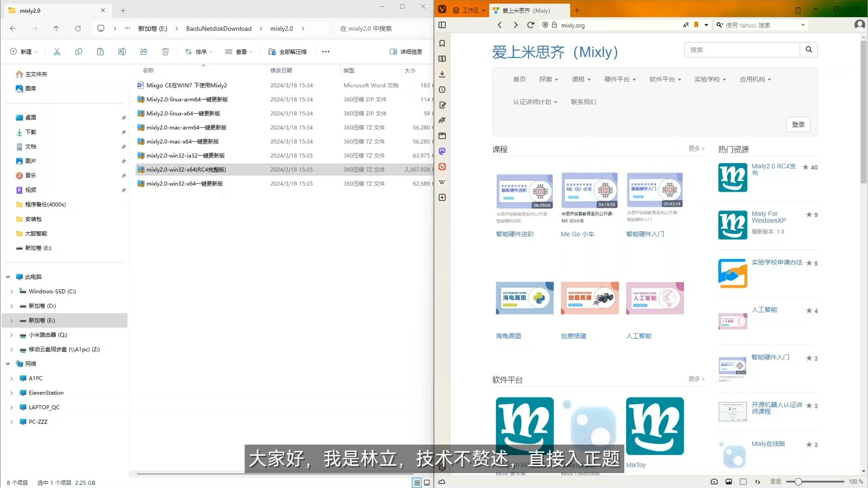Image resolution: width=868 pixels, height=488 pixels.
Task: Click the translate page icon in address bar
Action: pos(686,25)
